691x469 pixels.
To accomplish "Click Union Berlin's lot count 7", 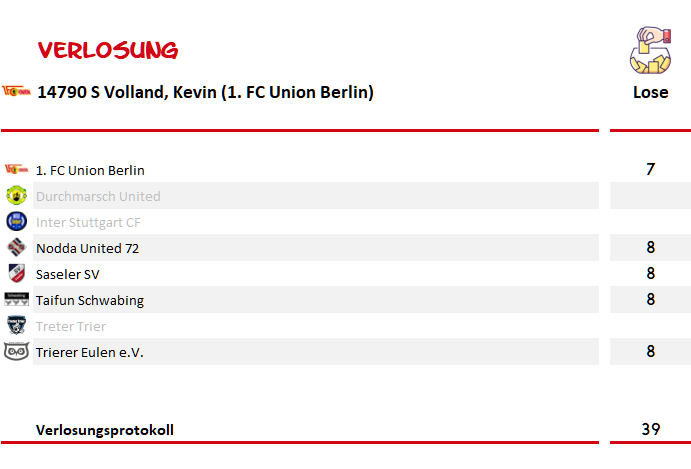I will click(x=650, y=169).
